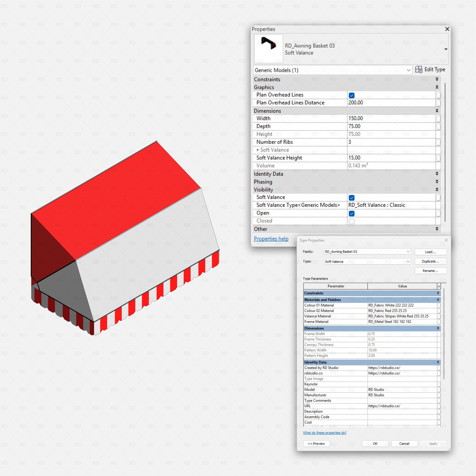Image resolution: width=476 pixels, height=476 pixels.
Task: Click Colour 02 Material value RD_Fabric Red
Action: (x=402, y=311)
